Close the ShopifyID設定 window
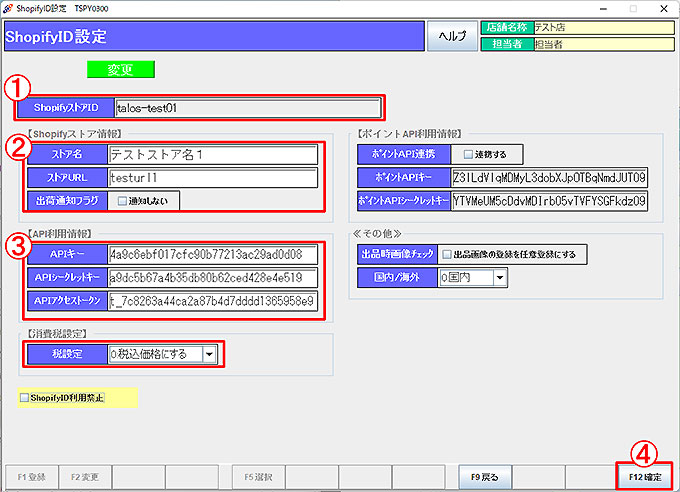 coord(664,9)
